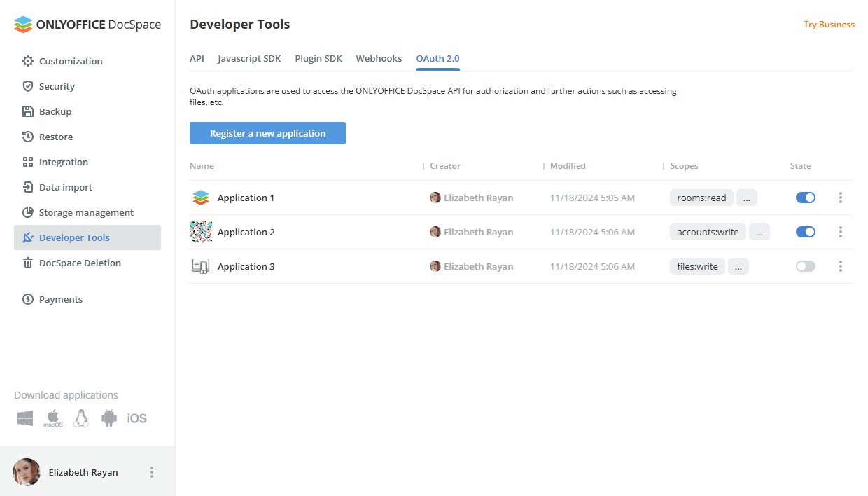The width and height of the screenshot is (868, 496).
Task: Click Elizabeth Rayan's profile avatar
Action: tap(27, 472)
